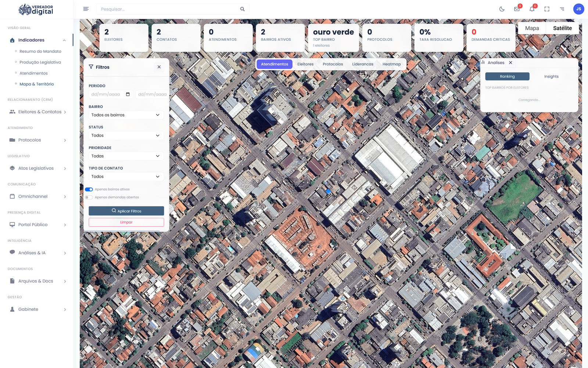Viewport: 588px width, 368px height.
Task: Click the hamburger menu icon beside search
Action: 86,9
